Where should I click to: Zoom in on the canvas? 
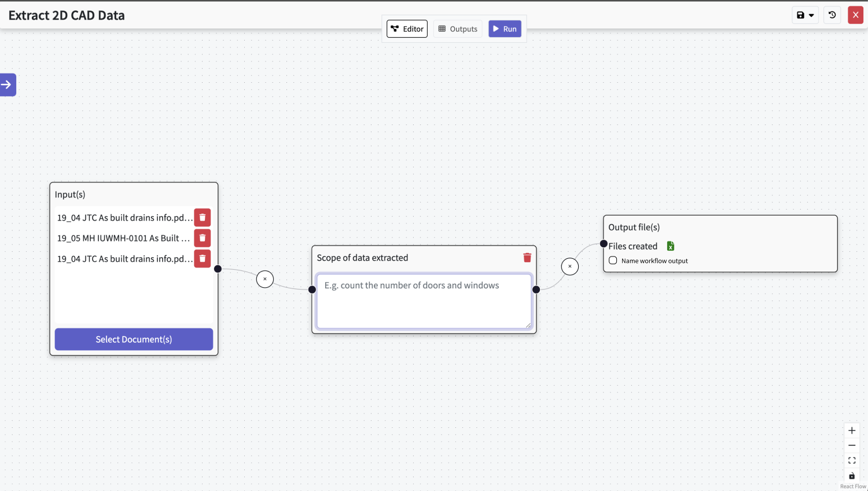(x=852, y=431)
